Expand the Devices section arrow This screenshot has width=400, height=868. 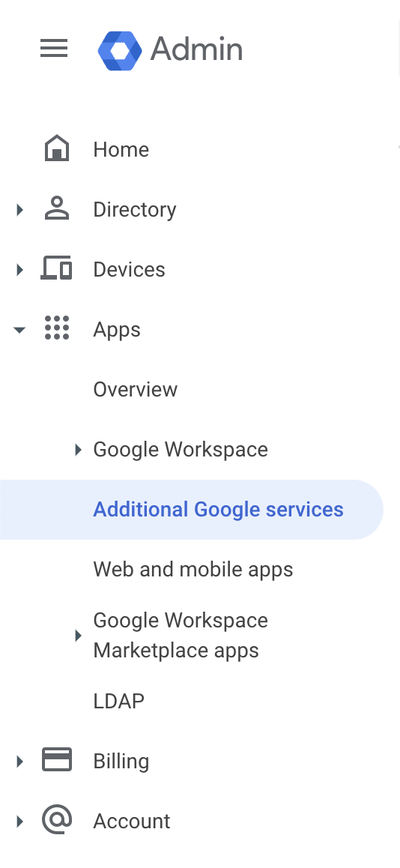(x=20, y=270)
